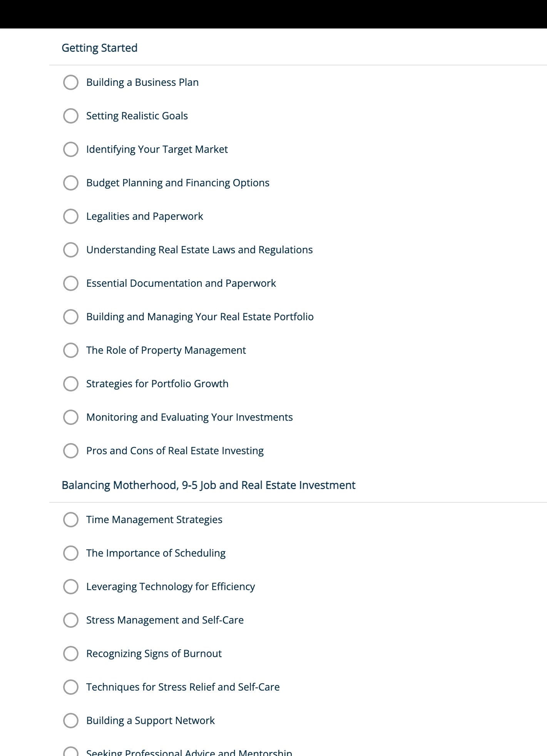
Task: Open Understanding Real Estate Laws and Regulations lesson
Action: pyautogui.click(x=199, y=250)
